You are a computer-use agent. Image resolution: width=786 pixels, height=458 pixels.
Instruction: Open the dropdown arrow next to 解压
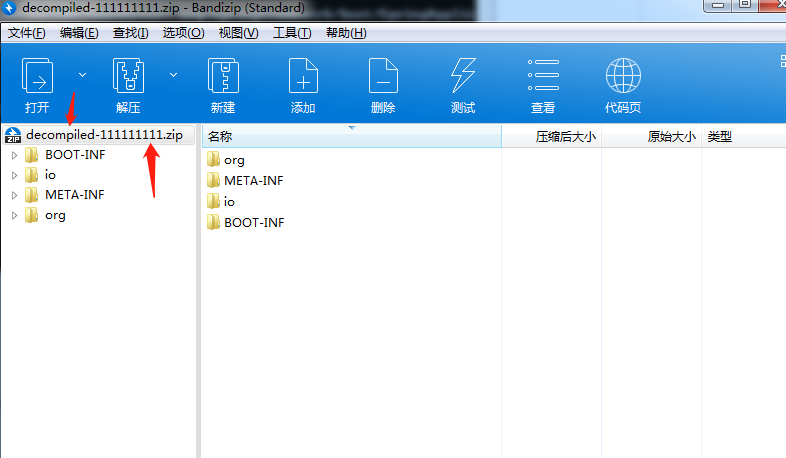pos(173,75)
